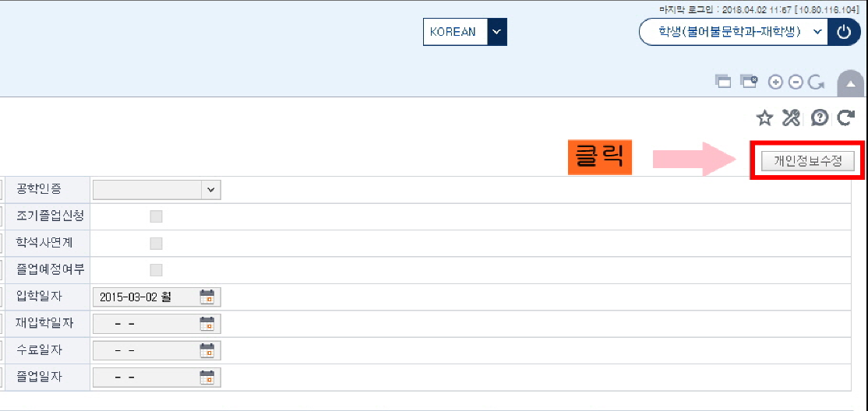Toggle the 조기졸업신청 checkbox
Screen dimensions: 868x411
click(x=156, y=216)
